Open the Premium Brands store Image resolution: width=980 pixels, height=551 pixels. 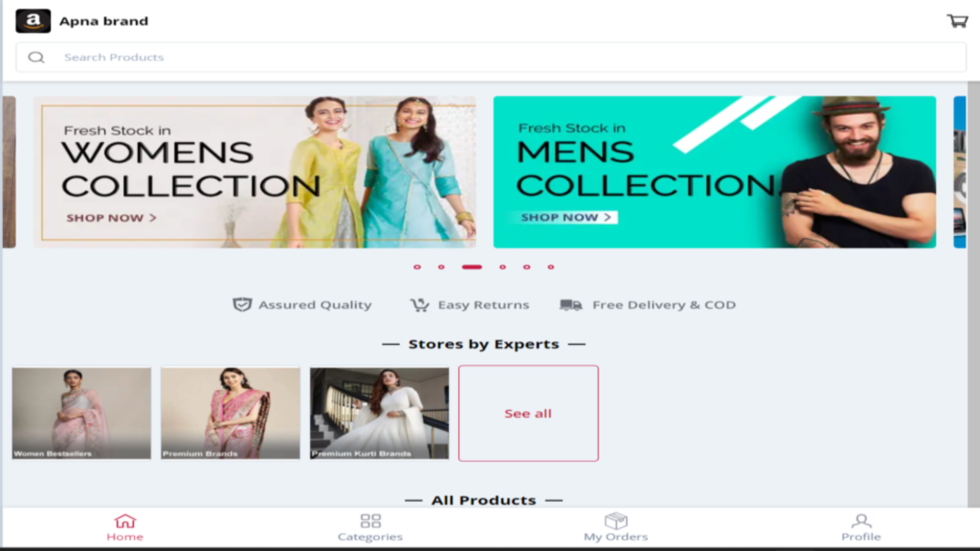(230, 413)
